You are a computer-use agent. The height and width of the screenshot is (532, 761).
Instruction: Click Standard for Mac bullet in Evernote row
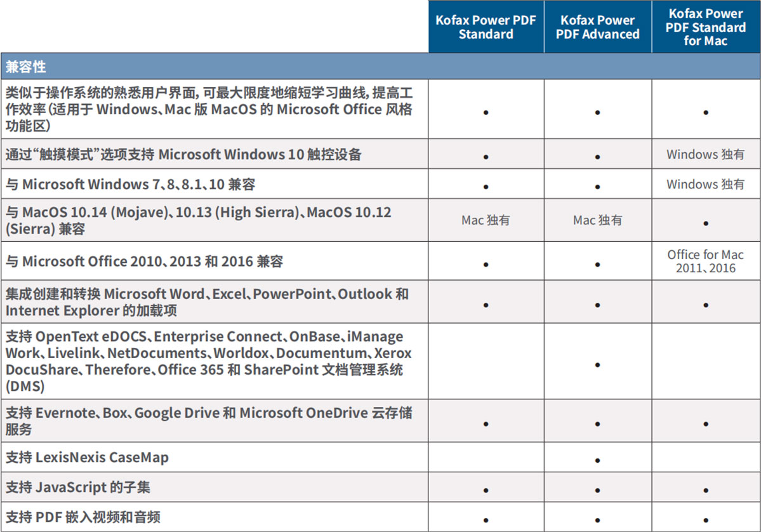(706, 423)
